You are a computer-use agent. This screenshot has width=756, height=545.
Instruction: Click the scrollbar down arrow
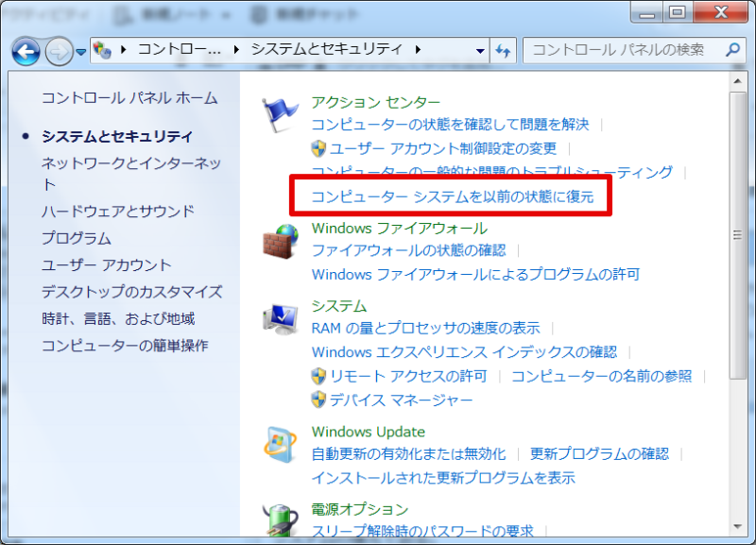tap(737, 527)
